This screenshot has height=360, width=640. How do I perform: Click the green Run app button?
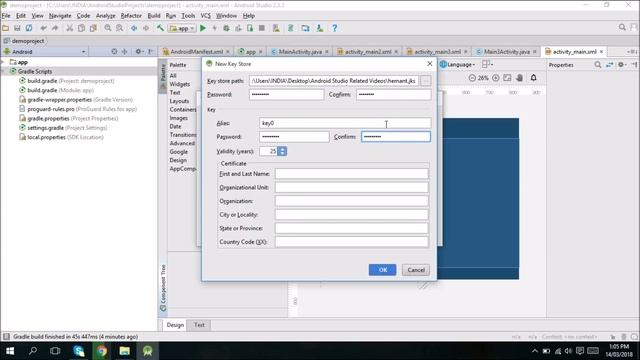click(x=202, y=28)
